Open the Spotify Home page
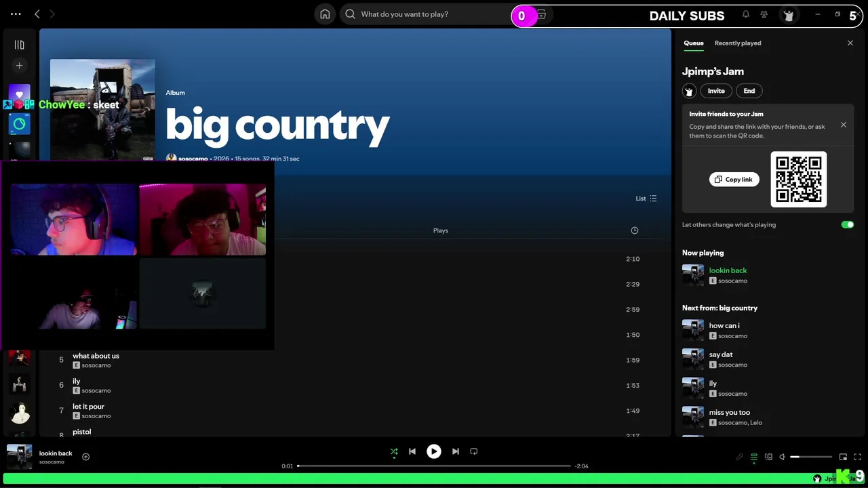 [325, 14]
